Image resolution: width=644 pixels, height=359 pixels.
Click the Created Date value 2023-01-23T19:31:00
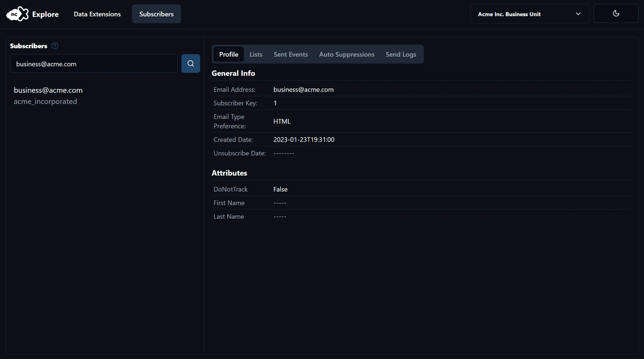pyautogui.click(x=304, y=140)
